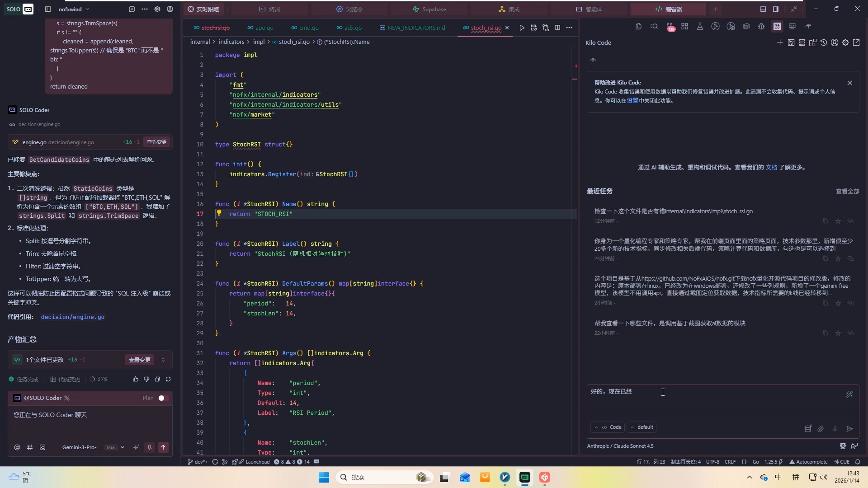Click the thumbs-up icon in the SOLO Coder panel

(x=136, y=379)
